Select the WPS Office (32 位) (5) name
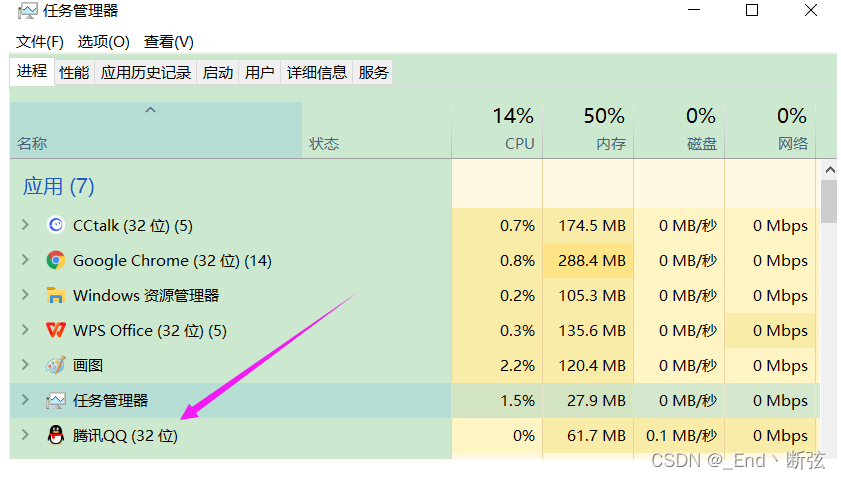This screenshot has width=841, height=479. [150, 330]
